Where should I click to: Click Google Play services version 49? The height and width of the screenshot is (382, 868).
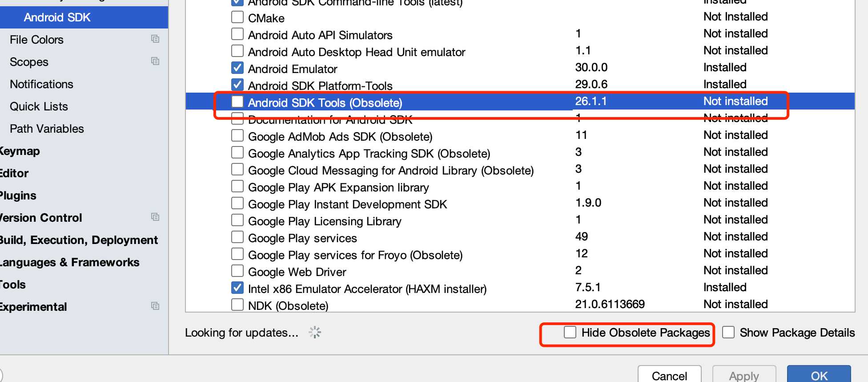pyautogui.click(x=581, y=236)
